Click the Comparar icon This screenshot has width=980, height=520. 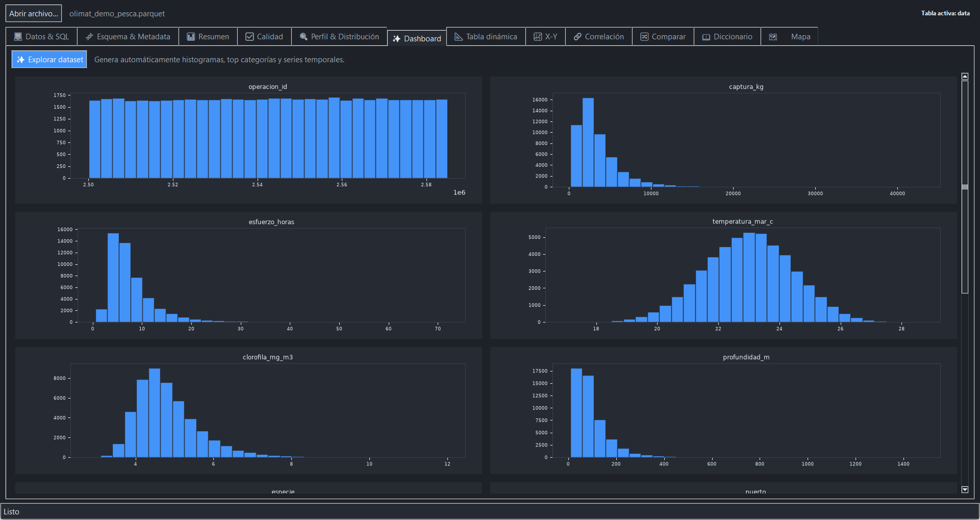tap(644, 37)
